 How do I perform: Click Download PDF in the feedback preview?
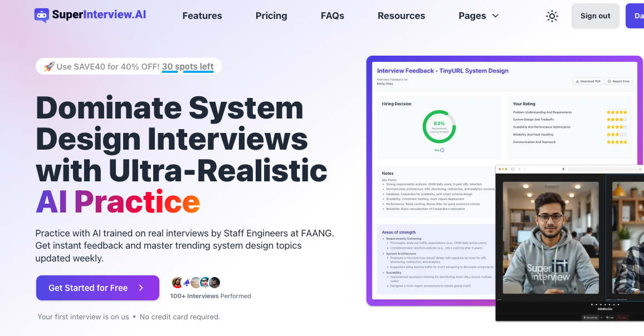tap(588, 81)
